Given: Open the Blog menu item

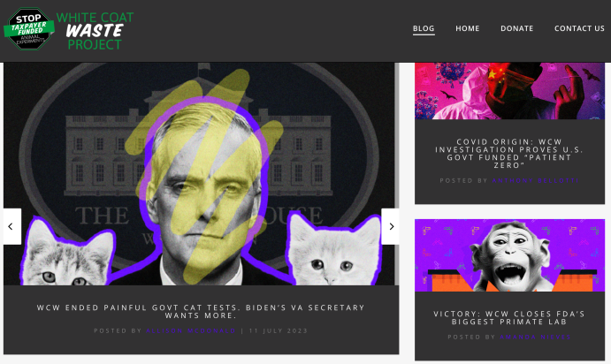Looking at the screenshot, I should pyautogui.click(x=424, y=28).
